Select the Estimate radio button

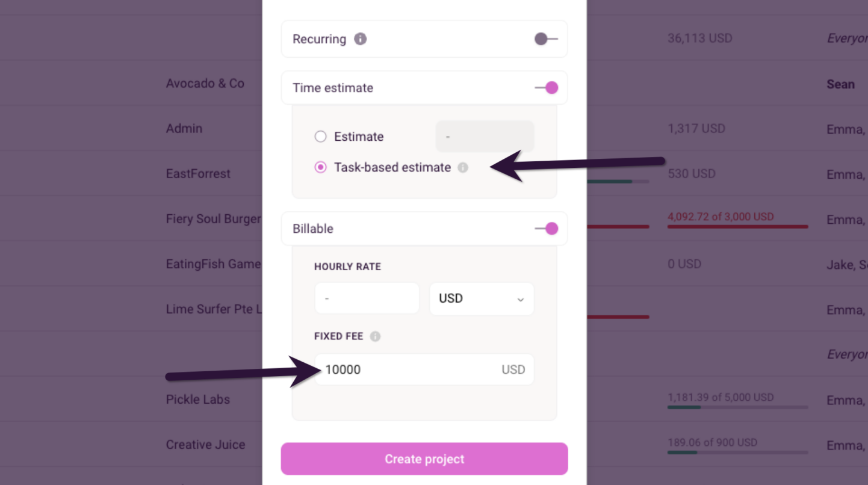320,136
